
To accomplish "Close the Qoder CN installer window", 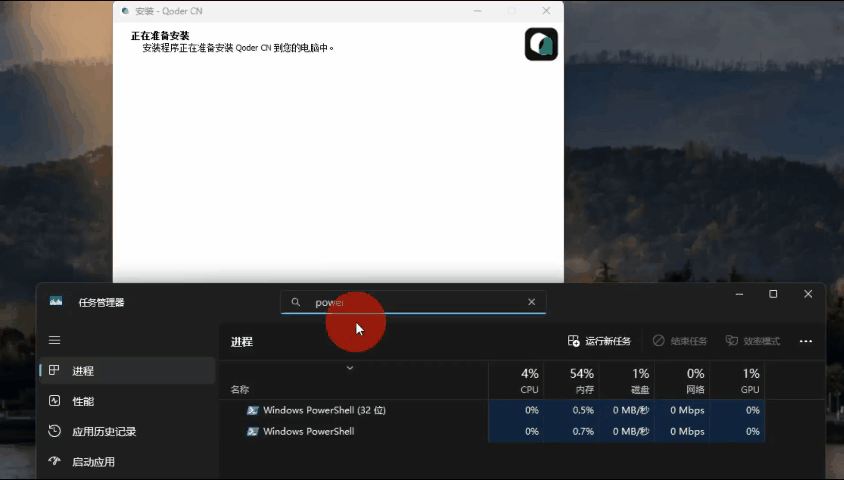I will tap(546, 11).
